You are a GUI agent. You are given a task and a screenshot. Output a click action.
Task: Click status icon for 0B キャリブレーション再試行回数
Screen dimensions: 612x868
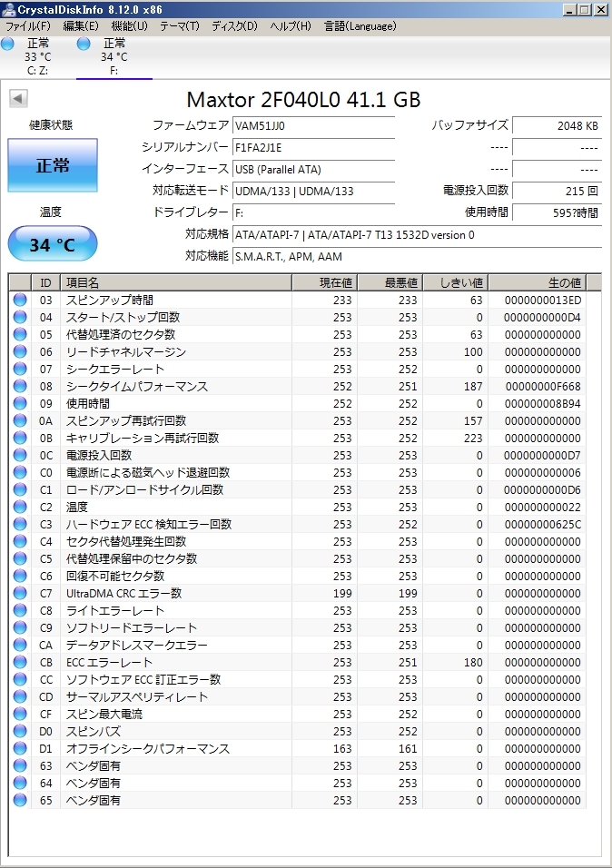[20, 438]
